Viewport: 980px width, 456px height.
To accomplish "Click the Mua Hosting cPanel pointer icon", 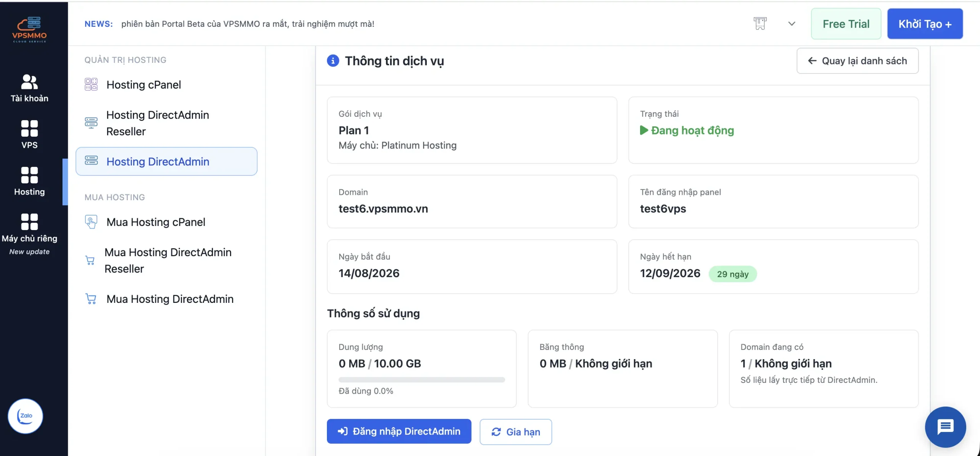I will click(91, 222).
